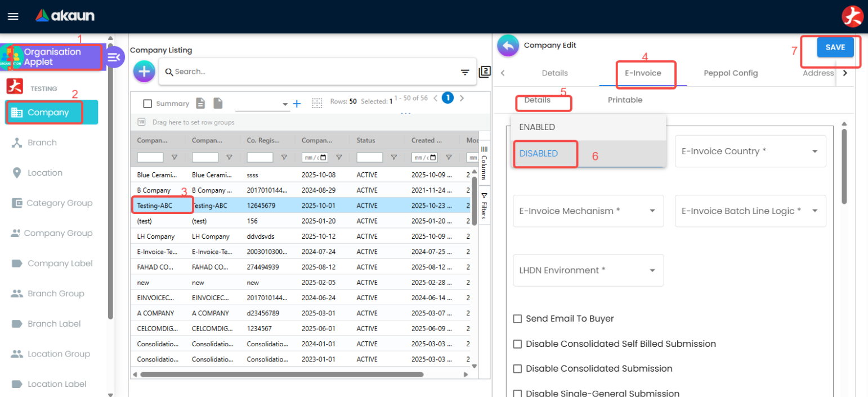Open the filter icon in the search bar
This screenshot has width=868, height=397.
coord(465,72)
